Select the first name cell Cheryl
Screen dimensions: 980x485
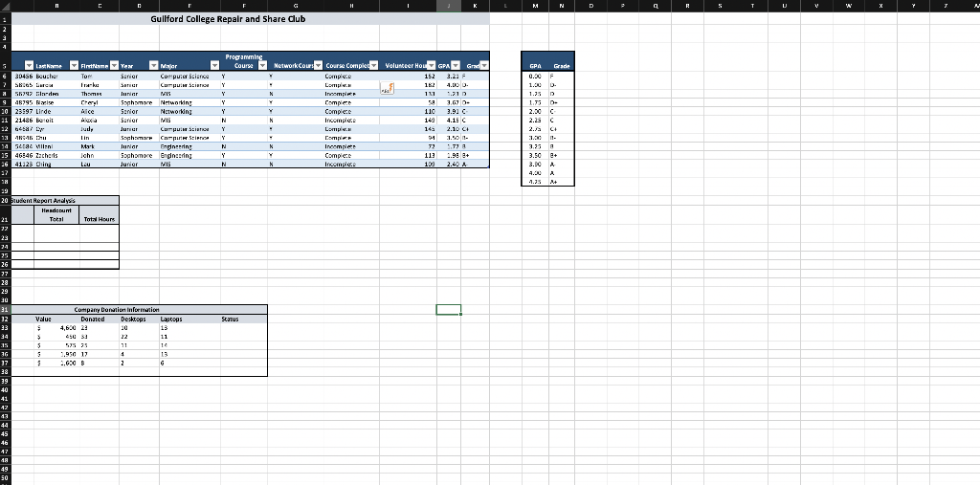point(100,101)
